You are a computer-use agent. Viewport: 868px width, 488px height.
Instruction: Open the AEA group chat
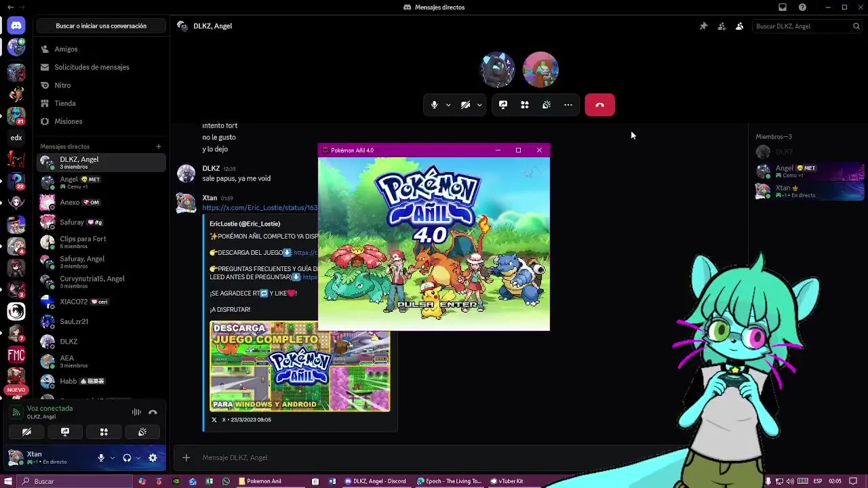point(101,361)
